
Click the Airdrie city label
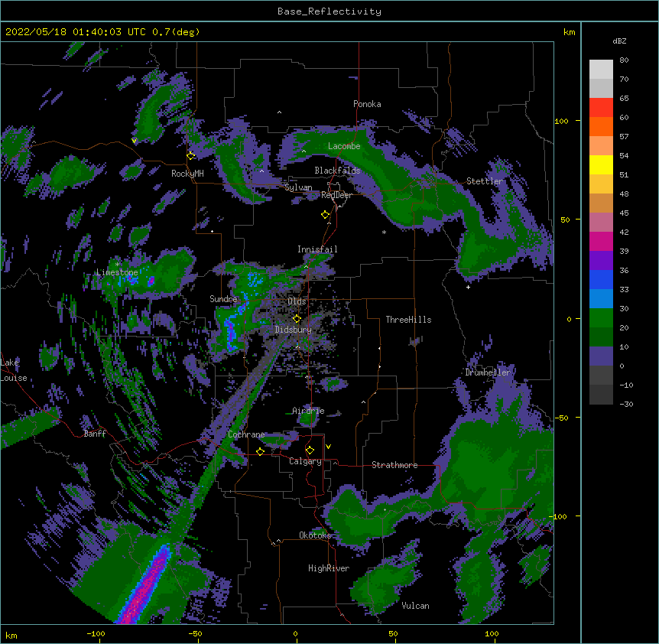click(x=308, y=411)
